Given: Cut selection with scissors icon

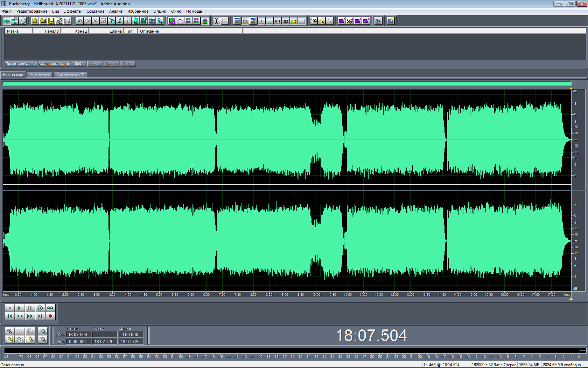Looking at the screenshot, I should click(x=120, y=21).
